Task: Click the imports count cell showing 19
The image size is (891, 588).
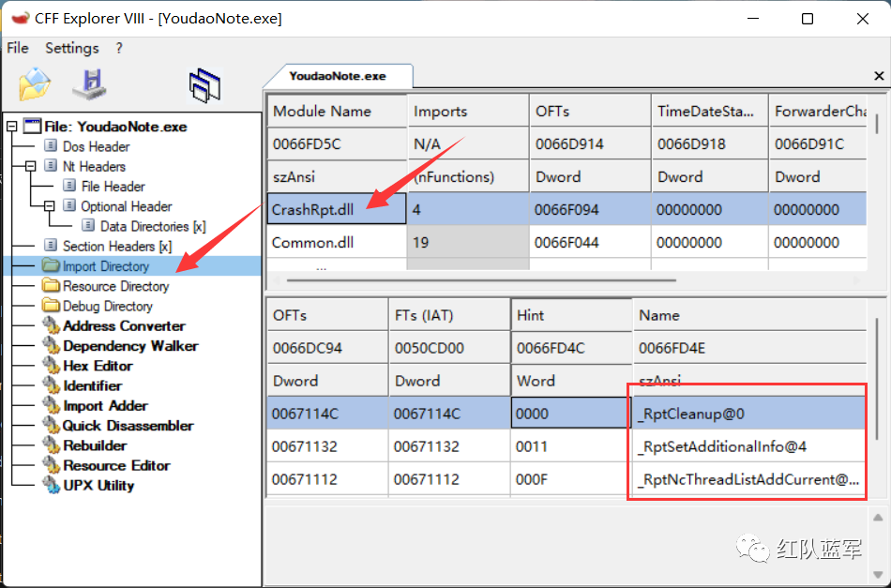Action: pyautogui.click(x=468, y=243)
